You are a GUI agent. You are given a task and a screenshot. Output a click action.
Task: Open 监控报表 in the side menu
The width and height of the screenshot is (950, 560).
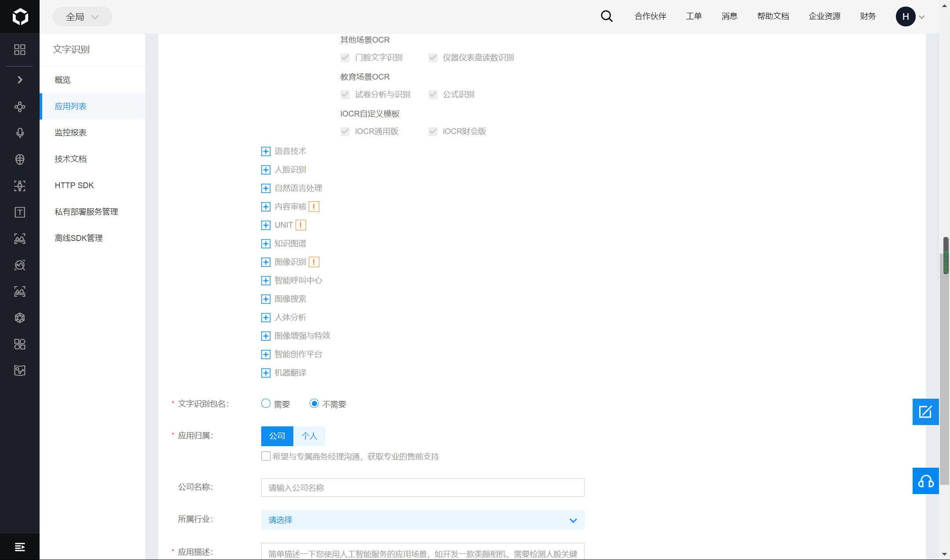92,133
